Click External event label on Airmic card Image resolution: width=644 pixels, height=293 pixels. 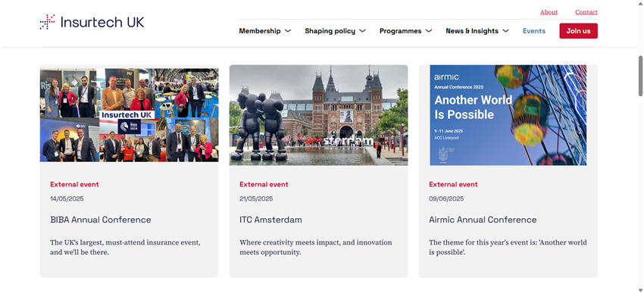click(453, 184)
